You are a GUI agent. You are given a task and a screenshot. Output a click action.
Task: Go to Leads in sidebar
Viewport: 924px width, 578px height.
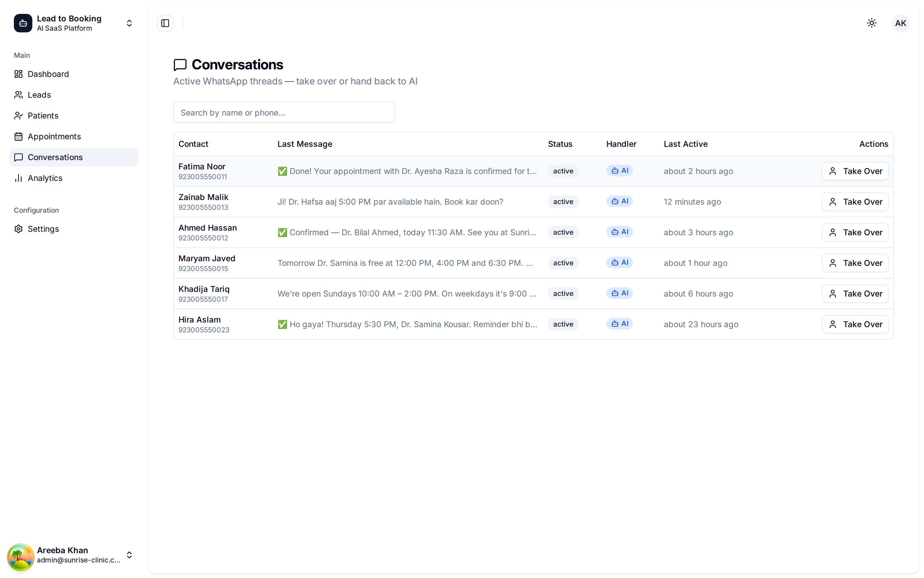74,95
